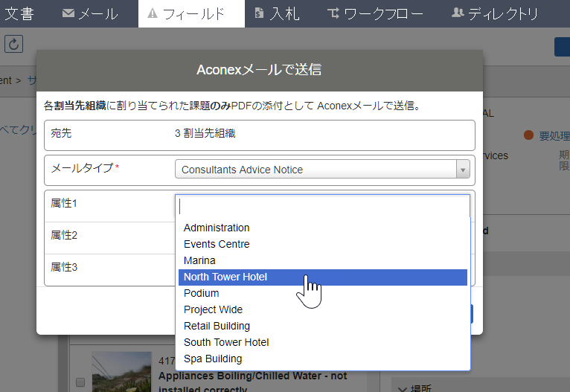Open the メールタイプ dropdown arrow

(463, 170)
